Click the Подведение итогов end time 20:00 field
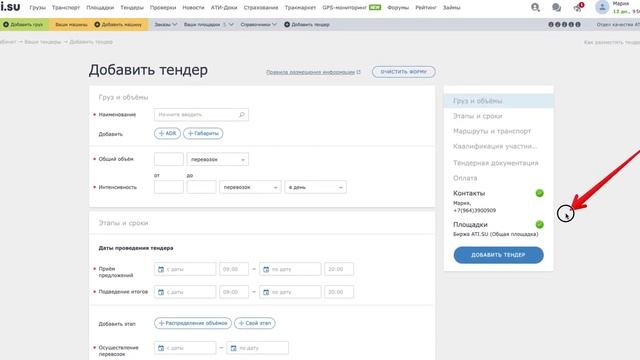Viewport: 640px width, 360px height. 339,292
